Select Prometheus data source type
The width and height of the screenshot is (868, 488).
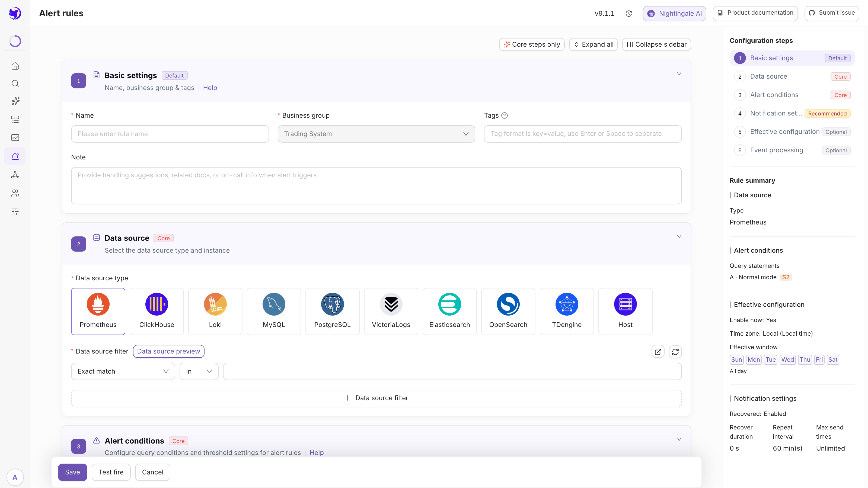(x=98, y=312)
